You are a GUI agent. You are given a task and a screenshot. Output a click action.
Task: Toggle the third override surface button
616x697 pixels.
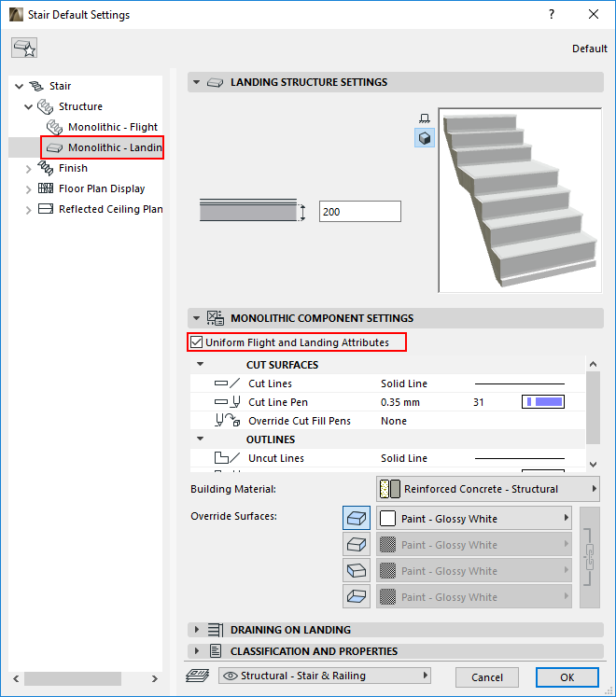click(x=357, y=571)
